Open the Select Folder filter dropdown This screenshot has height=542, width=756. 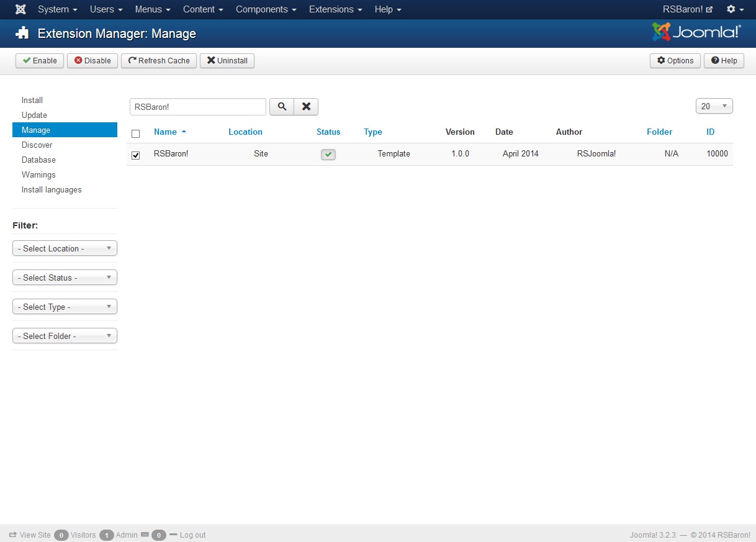tap(65, 336)
